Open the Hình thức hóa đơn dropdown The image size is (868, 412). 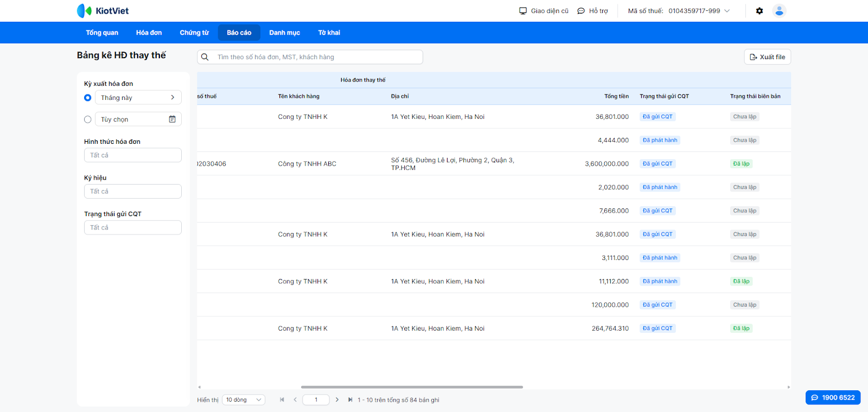point(133,155)
